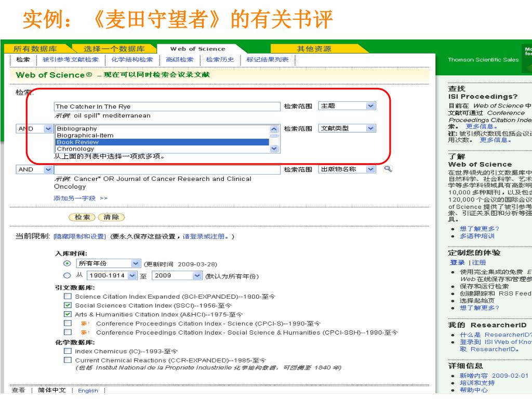Click the 检索 sub-tab

(x=23, y=60)
